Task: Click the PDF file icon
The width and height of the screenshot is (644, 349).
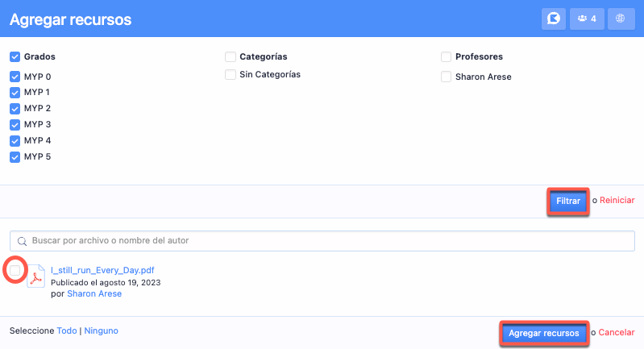Action: 36,279
